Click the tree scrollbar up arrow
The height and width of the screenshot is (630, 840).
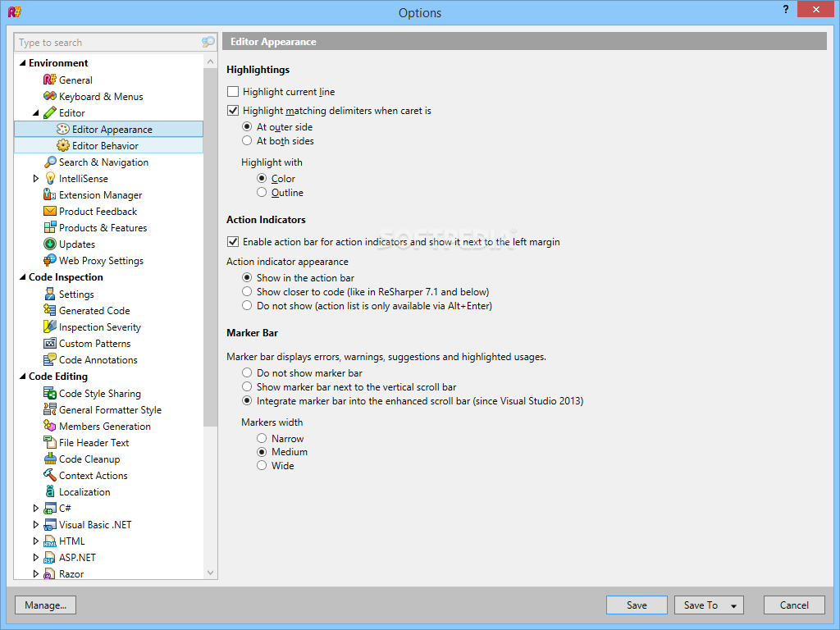pos(210,62)
